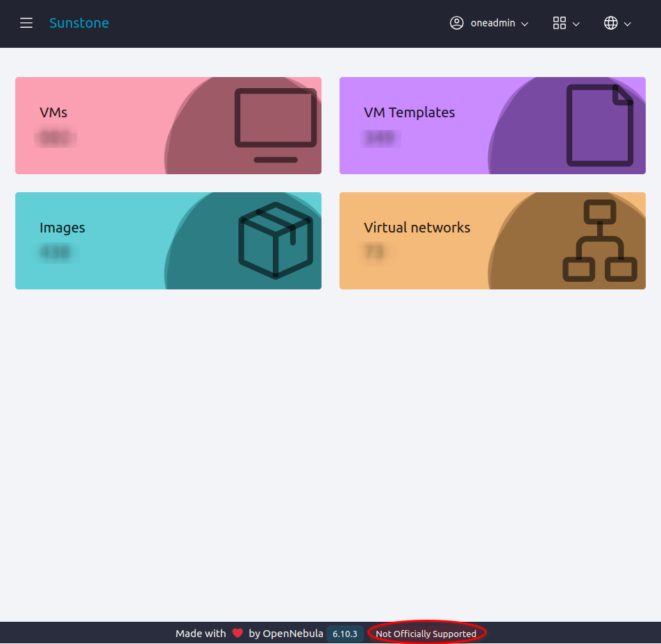Expand the view selector chevron

point(576,24)
